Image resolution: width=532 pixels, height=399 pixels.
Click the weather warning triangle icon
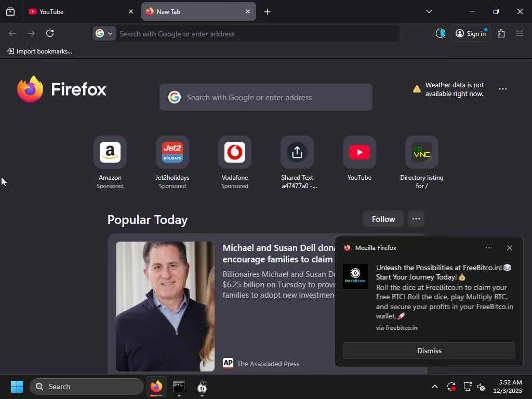click(x=417, y=89)
